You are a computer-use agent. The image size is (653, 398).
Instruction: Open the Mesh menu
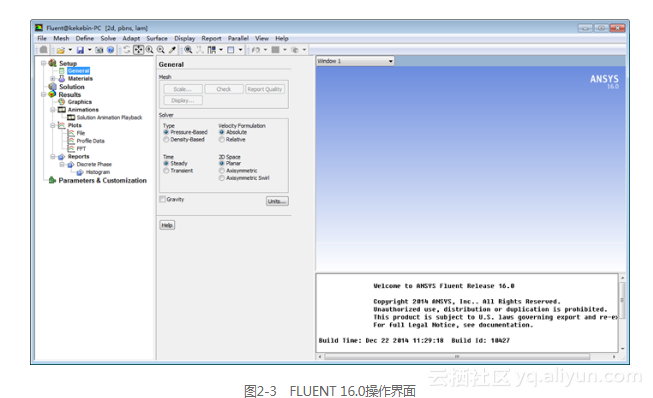pos(61,38)
